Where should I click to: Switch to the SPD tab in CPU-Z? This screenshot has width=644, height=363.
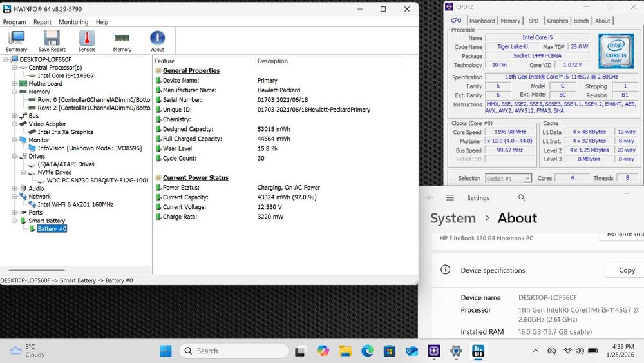click(x=533, y=21)
